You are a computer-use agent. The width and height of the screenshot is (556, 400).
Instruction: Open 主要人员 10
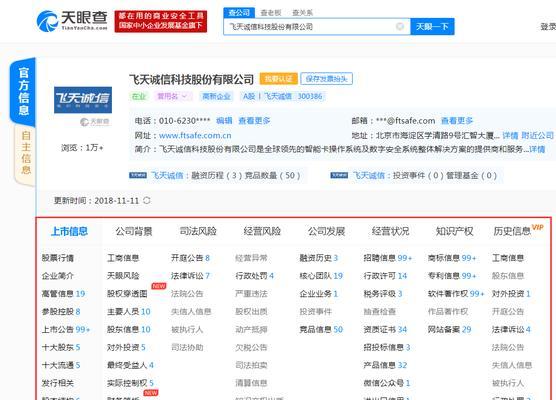129,311
